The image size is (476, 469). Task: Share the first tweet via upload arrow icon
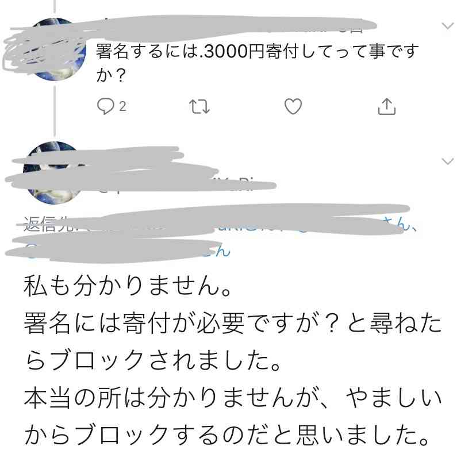click(x=387, y=106)
